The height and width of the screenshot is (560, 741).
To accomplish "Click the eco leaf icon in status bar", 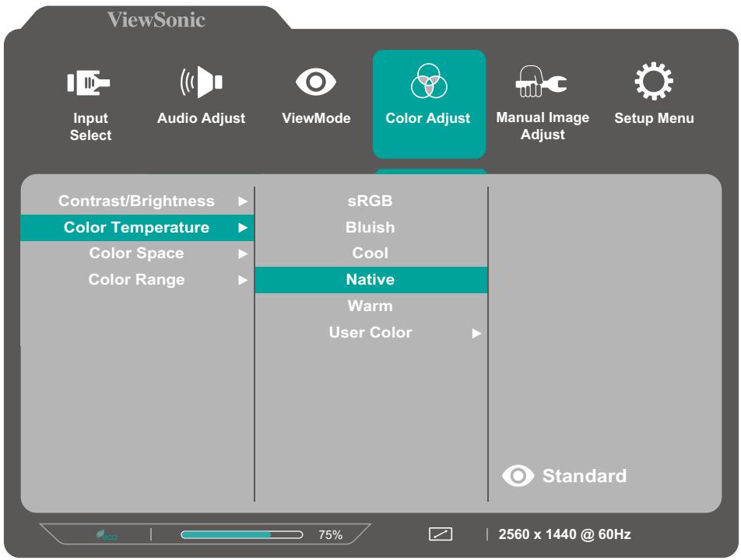I will pyautogui.click(x=106, y=535).
